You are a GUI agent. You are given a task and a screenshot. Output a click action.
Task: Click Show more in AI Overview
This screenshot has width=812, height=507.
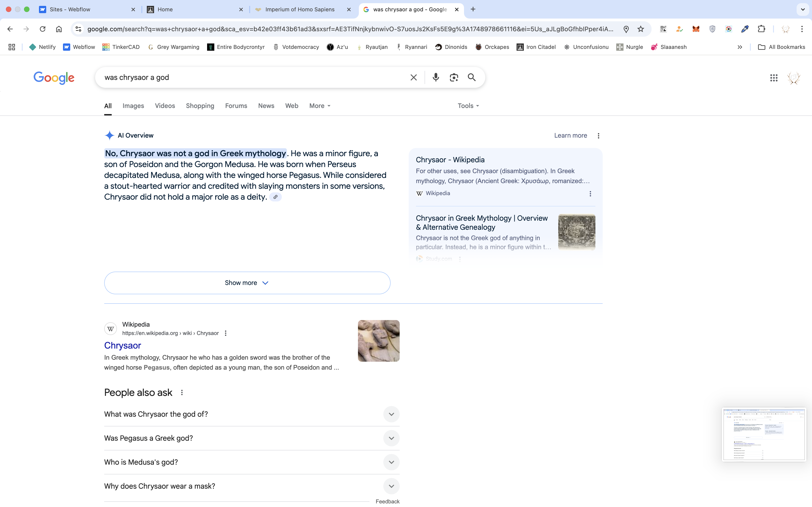coord(247,283)
